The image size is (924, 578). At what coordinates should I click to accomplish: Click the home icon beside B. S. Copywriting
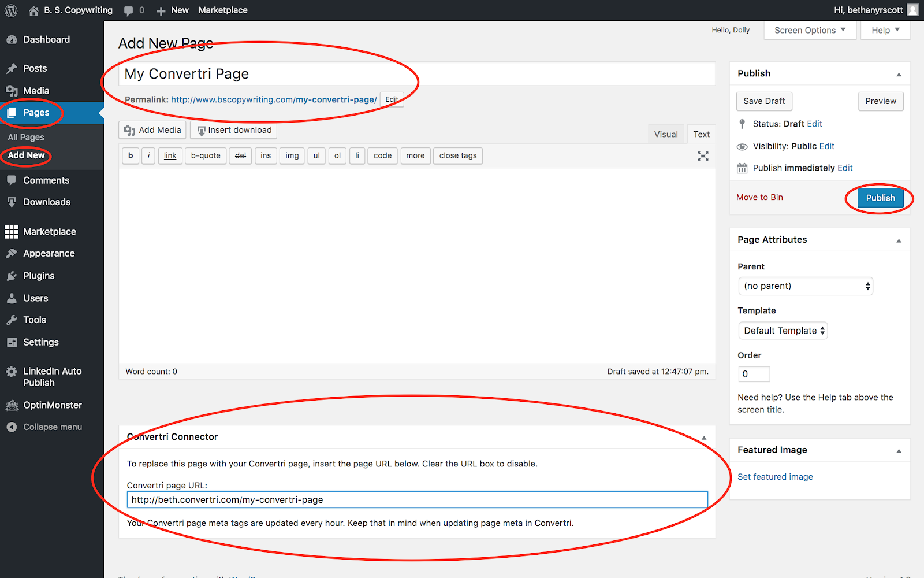pos(33,10)
